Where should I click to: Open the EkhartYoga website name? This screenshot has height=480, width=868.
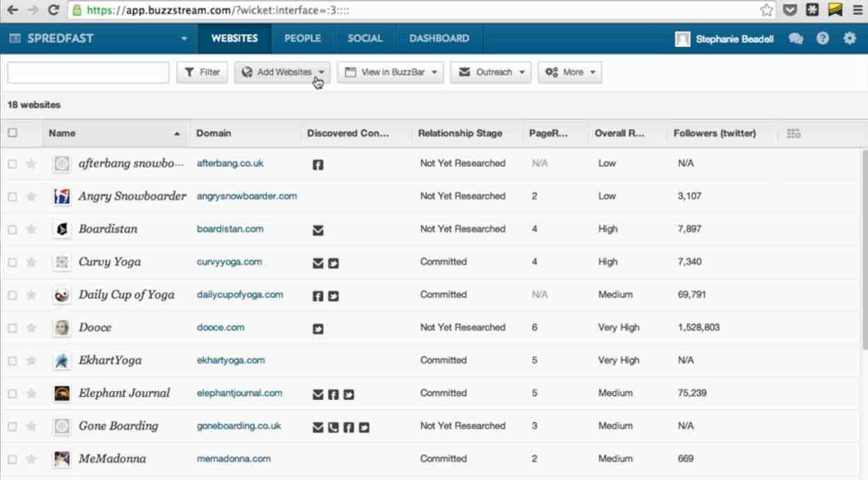(110, 360)
